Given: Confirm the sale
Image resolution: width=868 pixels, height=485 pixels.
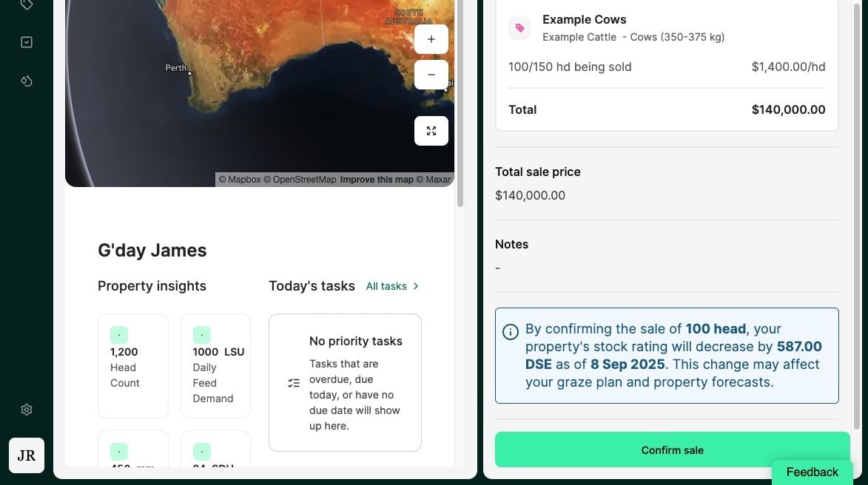Looking at the screenshot, I should 672,450.
